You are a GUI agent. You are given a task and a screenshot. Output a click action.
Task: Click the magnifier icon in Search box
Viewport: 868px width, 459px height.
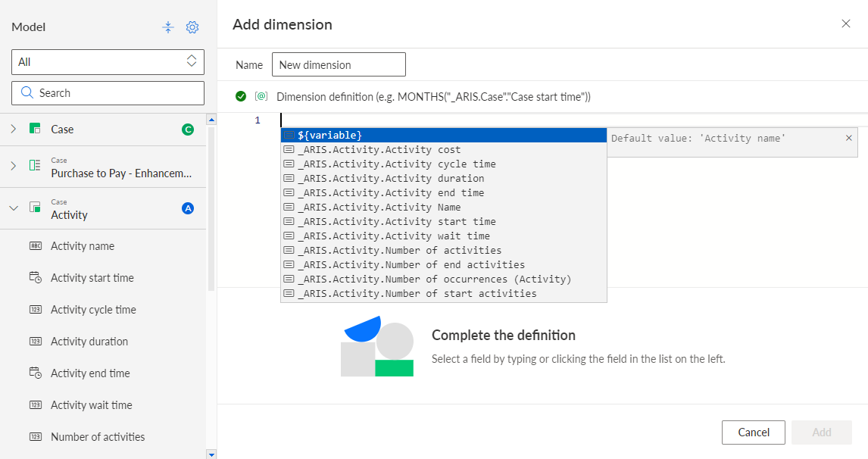27,92
